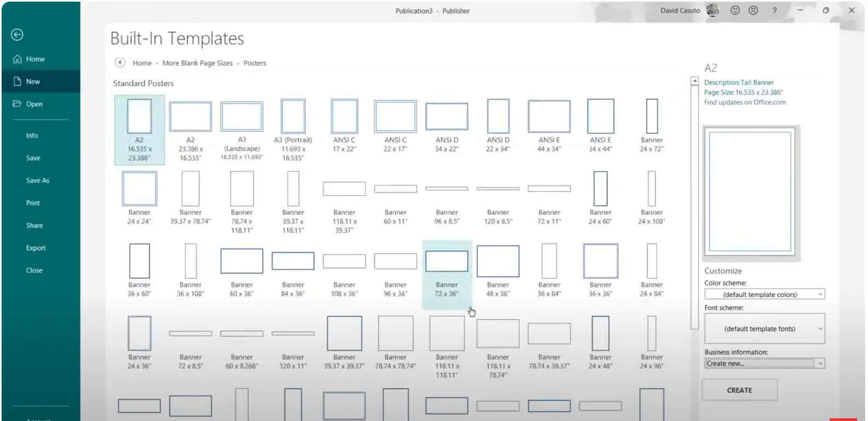Click David Casuto's profile picture
868x421 pixels.
tap(713, 10)
